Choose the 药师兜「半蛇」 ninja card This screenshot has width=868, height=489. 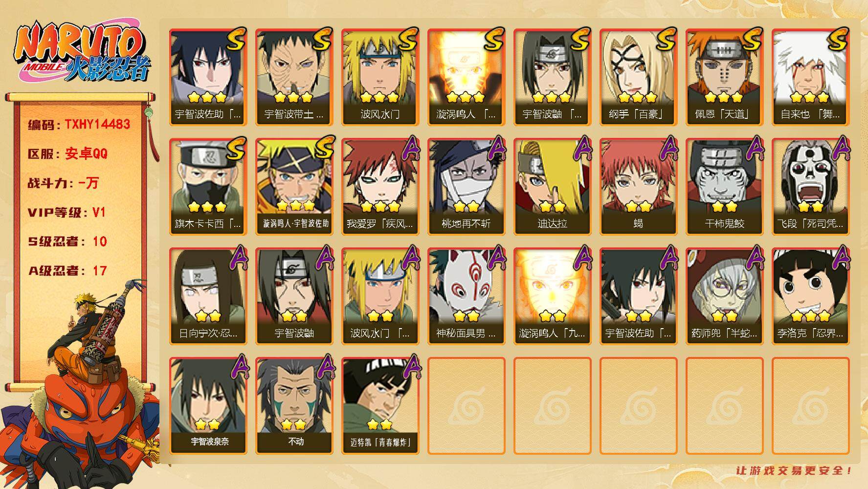pos(724,296)
